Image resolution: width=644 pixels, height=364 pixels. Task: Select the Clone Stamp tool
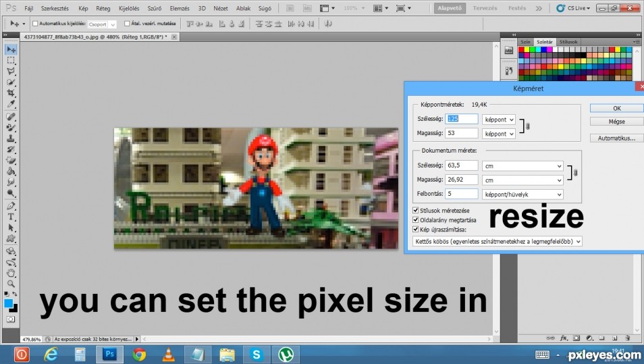coord(11,138)
